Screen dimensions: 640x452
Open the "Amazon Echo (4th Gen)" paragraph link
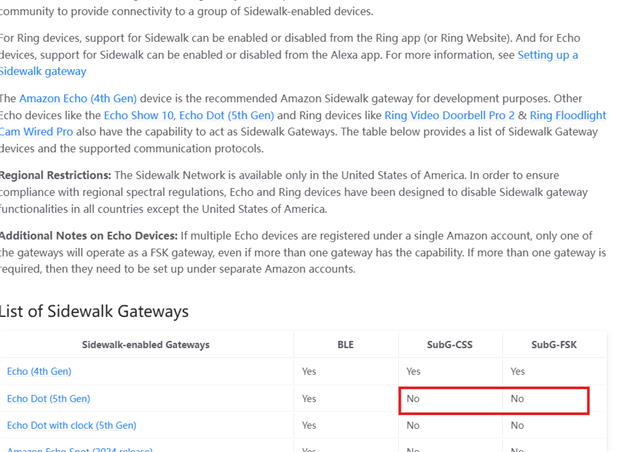78,98
